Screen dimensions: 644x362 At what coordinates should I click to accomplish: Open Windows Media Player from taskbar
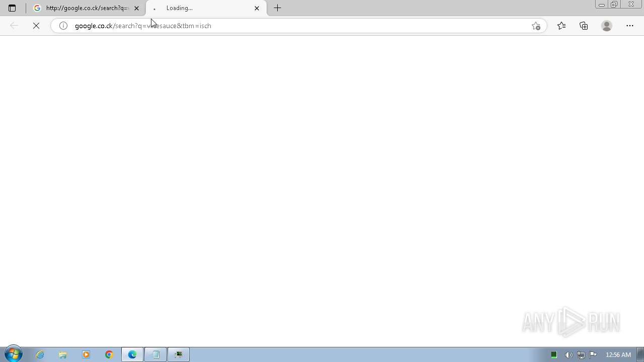[x=86, y=354]
